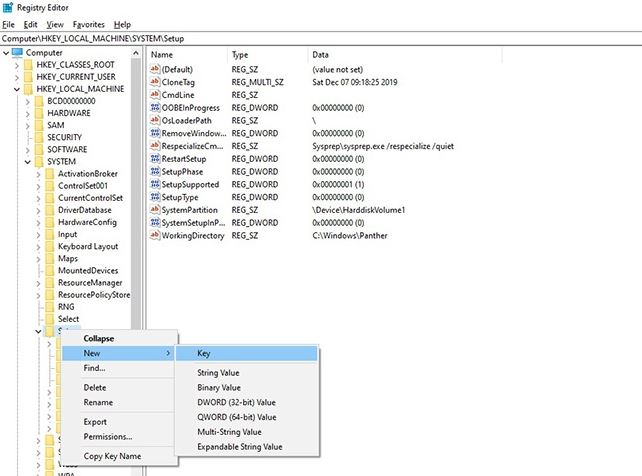
Task: Open Permissions... from the context menu
Action: (x=120, y=437)
